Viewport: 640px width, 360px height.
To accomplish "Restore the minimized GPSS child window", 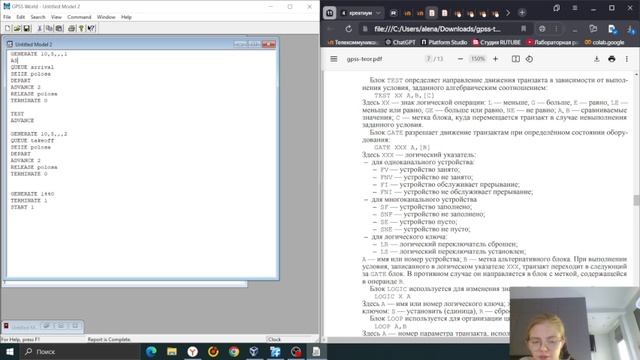I will click(47, 326).
